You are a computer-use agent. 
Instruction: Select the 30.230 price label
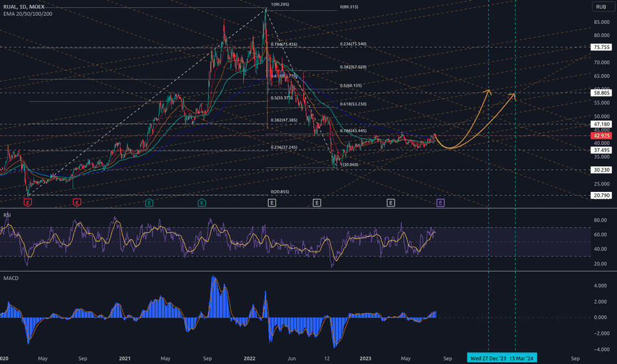pos(601,170)
